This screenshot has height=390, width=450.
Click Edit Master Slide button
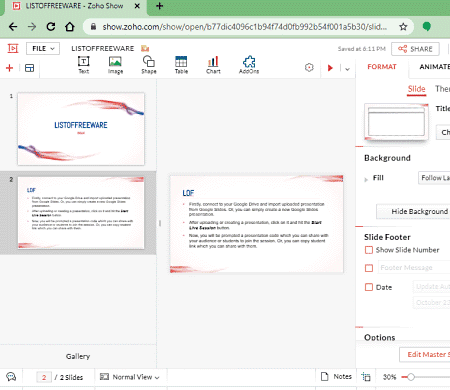[x=425, y=354]
